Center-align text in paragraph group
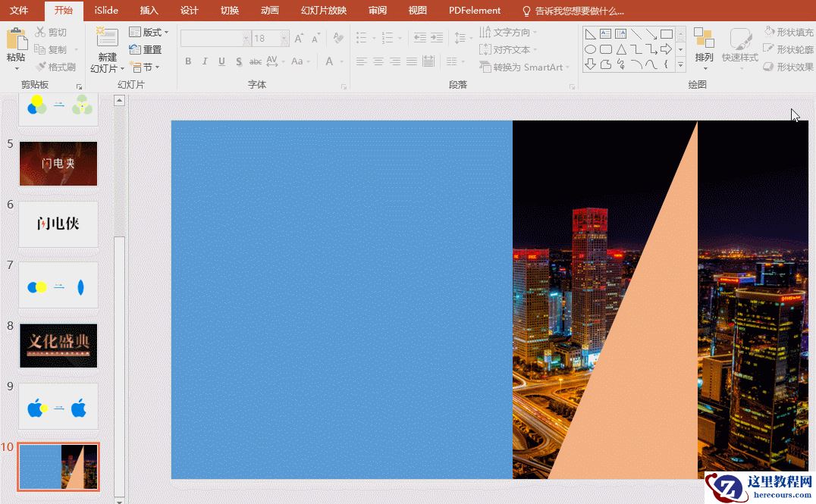Image resolution: width=816 pixels, height=504 pixels. [378, 61]
